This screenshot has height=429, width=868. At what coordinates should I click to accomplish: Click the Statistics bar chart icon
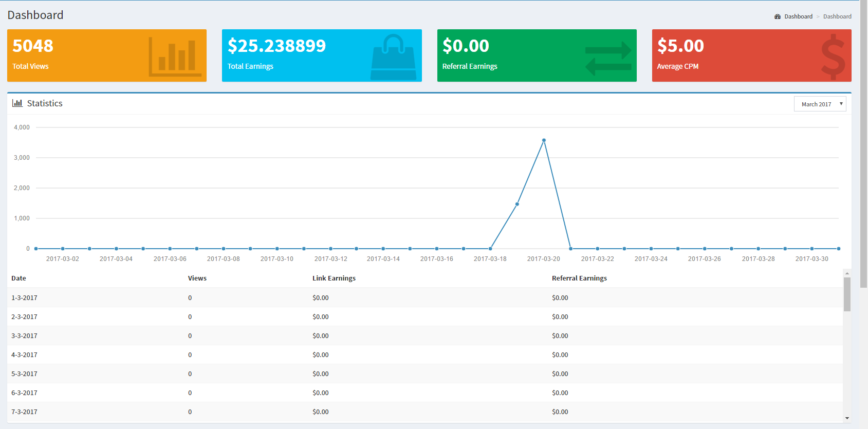pyautogui.click(x=17, y=103)
